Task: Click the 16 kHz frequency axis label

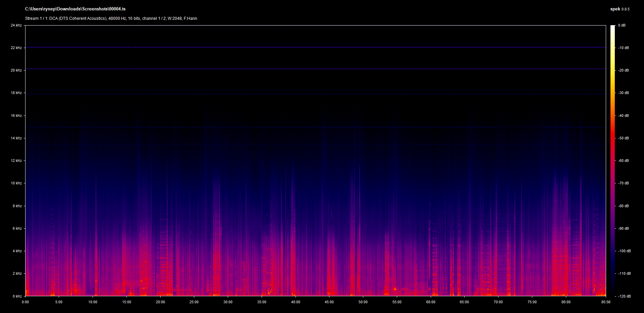Action: (x=16, y=116)
